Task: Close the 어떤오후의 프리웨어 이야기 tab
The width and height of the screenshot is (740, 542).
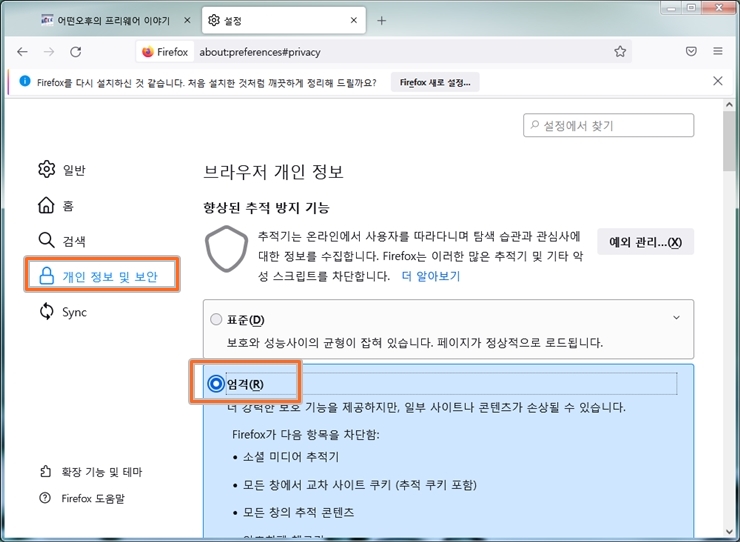Action: [x=187, y=20]
